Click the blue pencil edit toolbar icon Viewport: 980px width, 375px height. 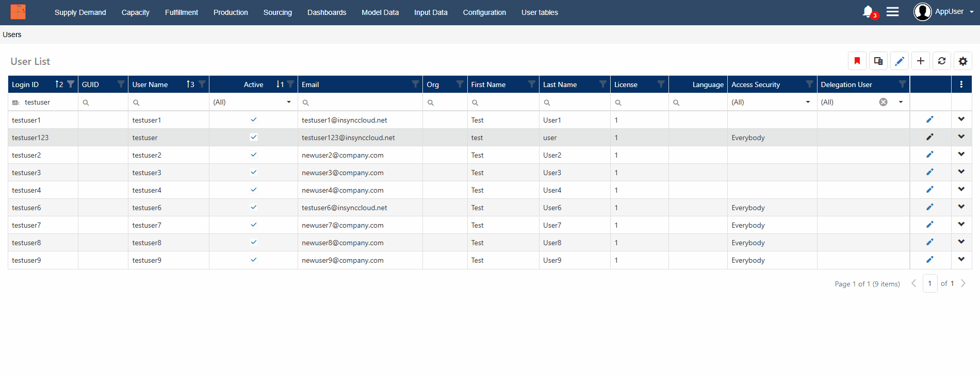(x=899, y=61)
